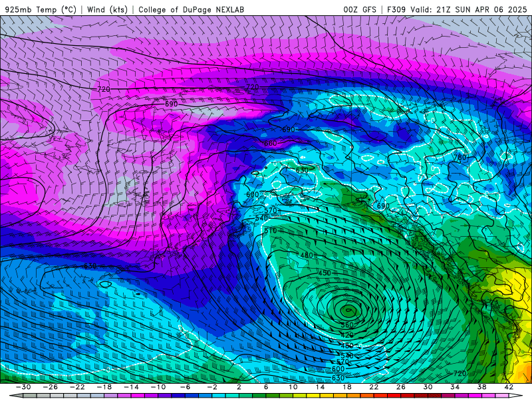Click the 14 value on the color scale
The width and height of the screenshot is (532, 399).
(321, 387)
